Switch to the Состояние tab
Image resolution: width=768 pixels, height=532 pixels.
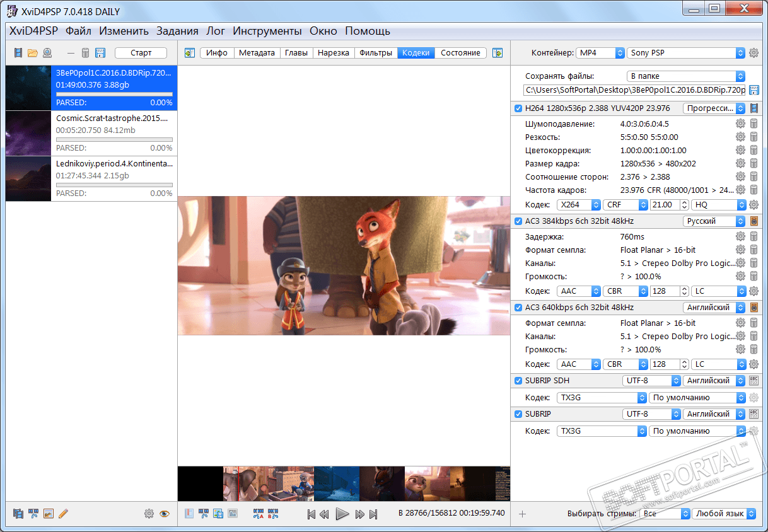pyautogui.click(x=460, y=53)
